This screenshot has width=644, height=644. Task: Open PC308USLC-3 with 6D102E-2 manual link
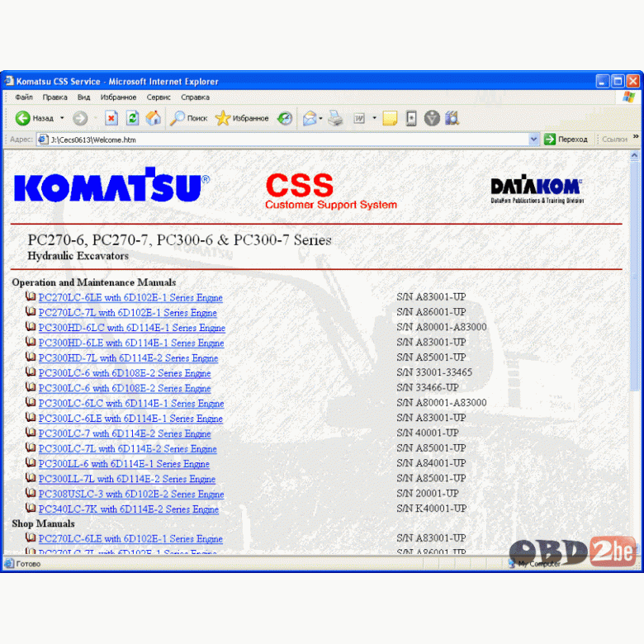(x=131, y=494)
